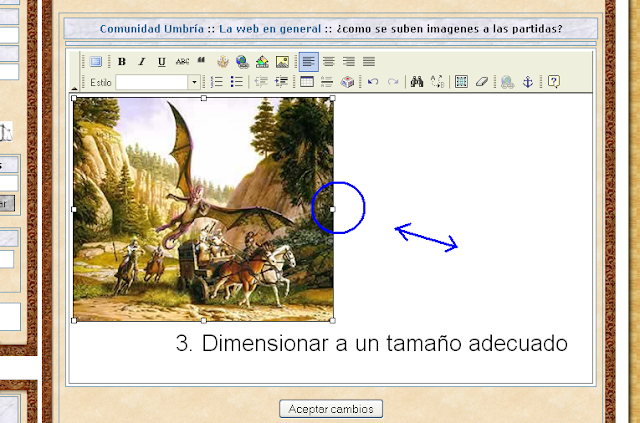Image resolution: width=640 pixels, height=423 pixels.
Task: Insert an anchor
Action: (x=528, y=82)
